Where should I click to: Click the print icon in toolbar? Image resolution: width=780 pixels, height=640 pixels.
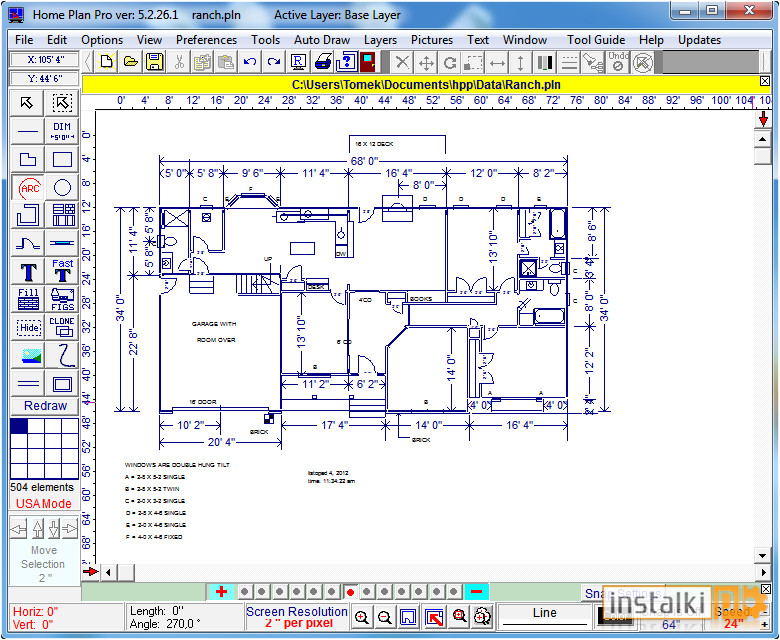[x=323, y=62]
